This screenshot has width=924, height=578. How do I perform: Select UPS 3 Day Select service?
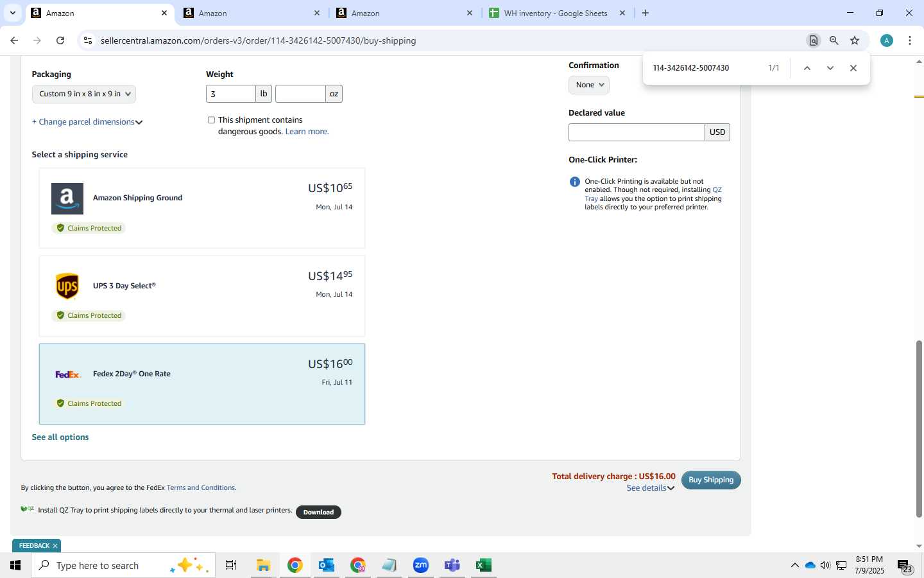(202, 296)
